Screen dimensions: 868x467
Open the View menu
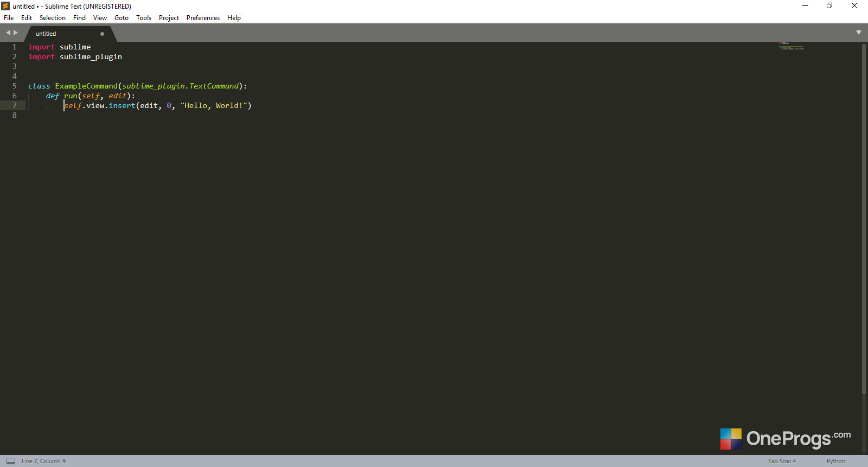coord(100,18)
